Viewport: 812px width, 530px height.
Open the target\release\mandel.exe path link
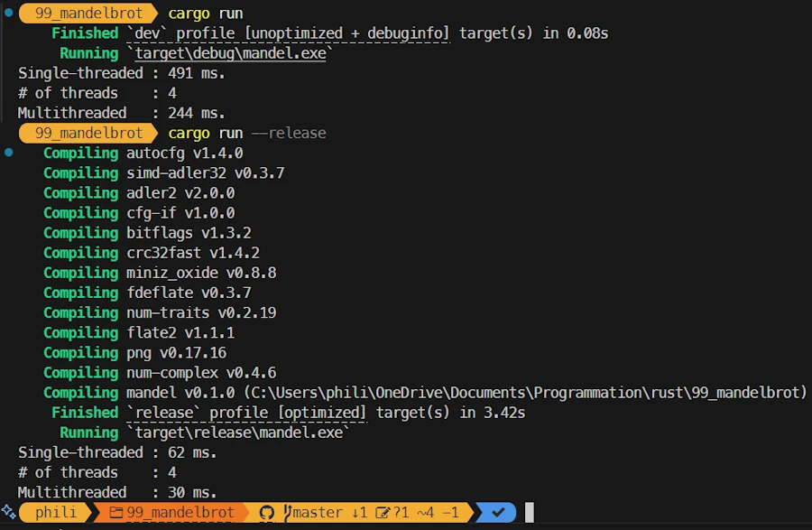coord(239,432)
